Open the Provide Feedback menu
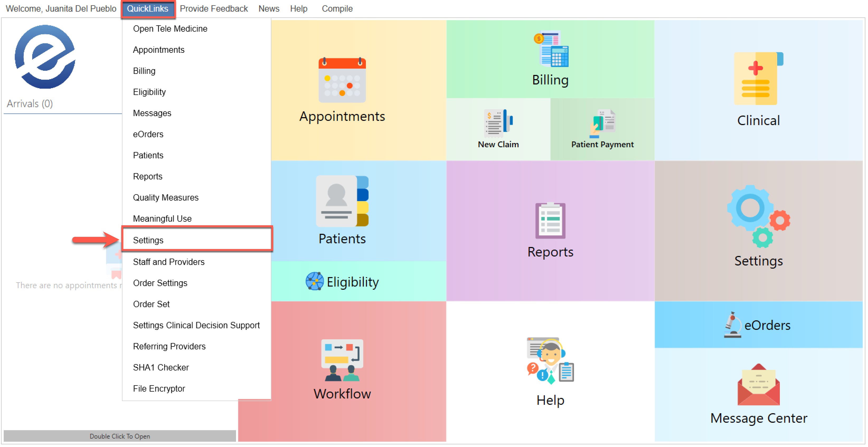Screen dimensions: 868x447 tap(214, 9)
